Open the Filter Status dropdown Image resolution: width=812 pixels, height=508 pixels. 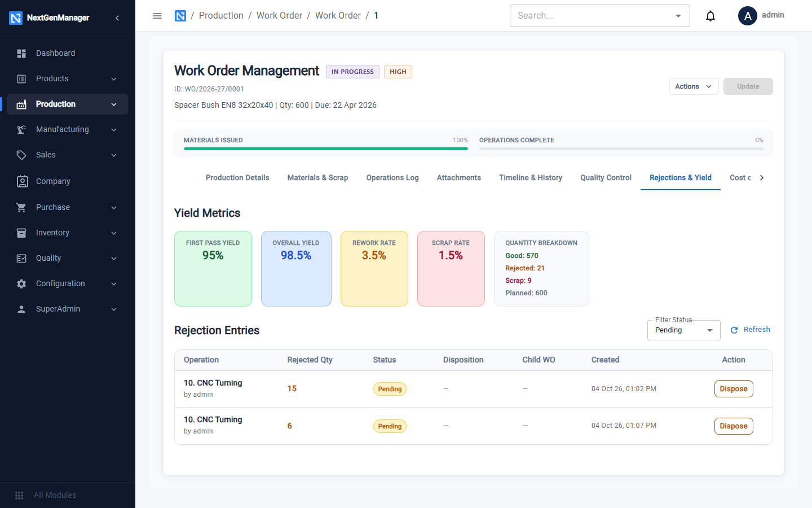[683, 330]
